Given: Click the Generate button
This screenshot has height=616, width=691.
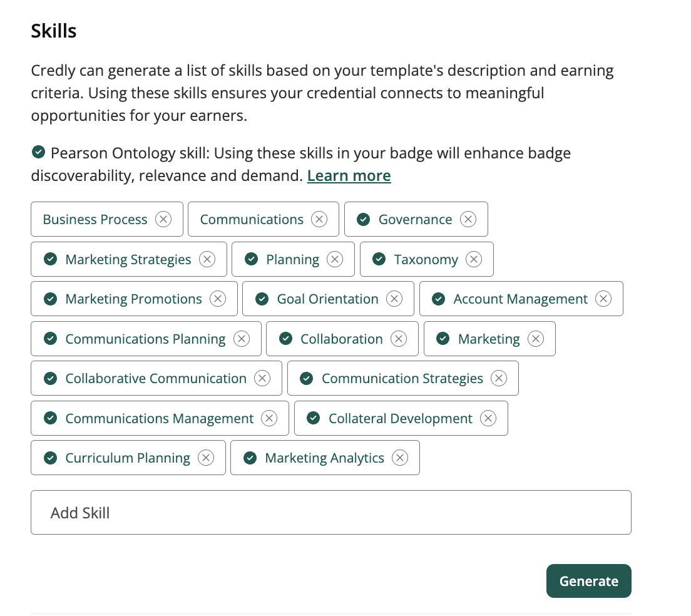Looking at the screenshot, I should click(x=589, y=581).
